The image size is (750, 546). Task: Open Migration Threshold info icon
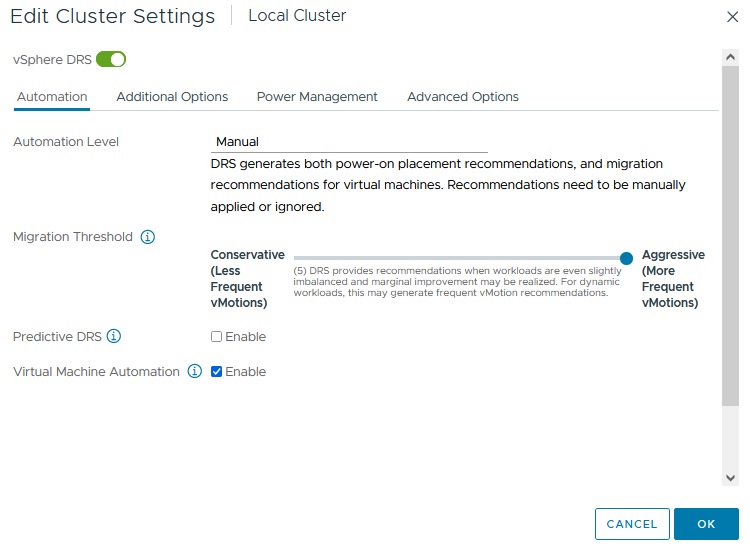tap(148, 237)
